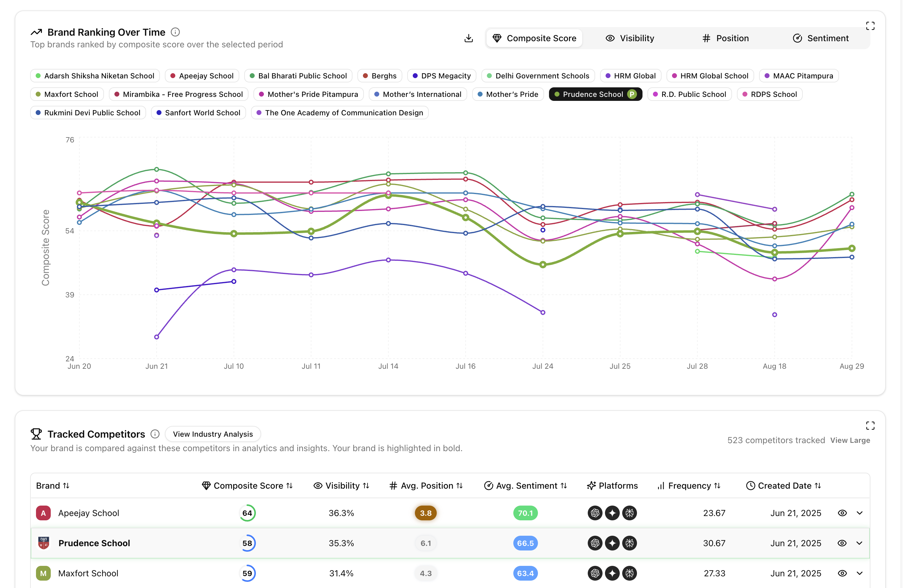Screen dimensions: 903x588
Task: Click the trophy icon next to Tracked Competitors
Action: [36, 434]
